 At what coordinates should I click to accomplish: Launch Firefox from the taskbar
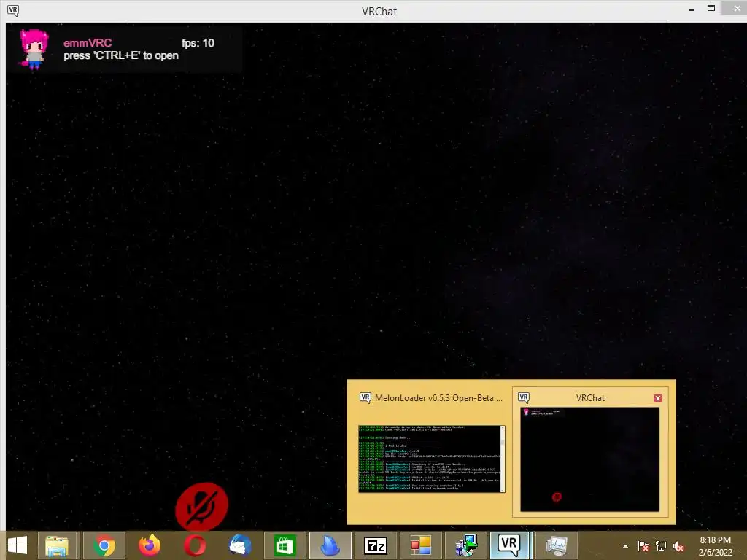click(150, 545)
